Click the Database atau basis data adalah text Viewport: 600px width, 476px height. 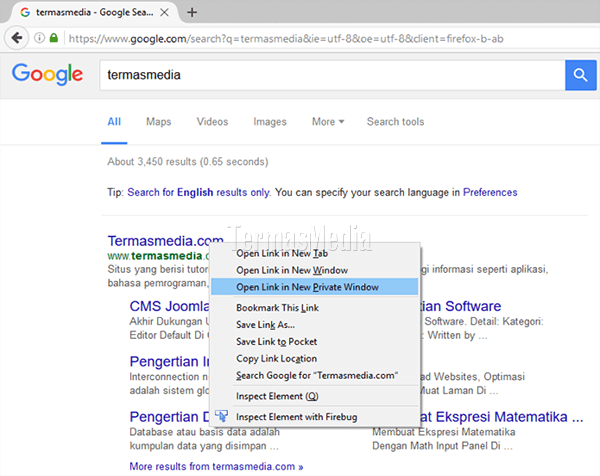[204, 432]
